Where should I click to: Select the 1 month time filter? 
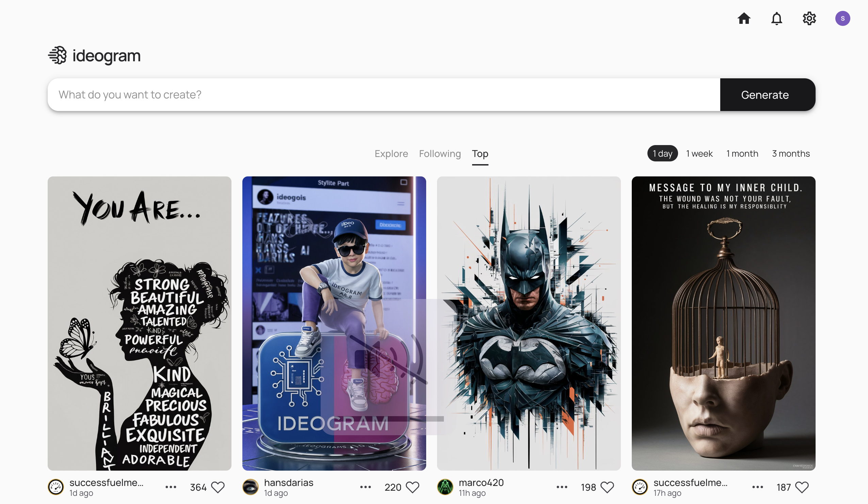tap(742, 153)
